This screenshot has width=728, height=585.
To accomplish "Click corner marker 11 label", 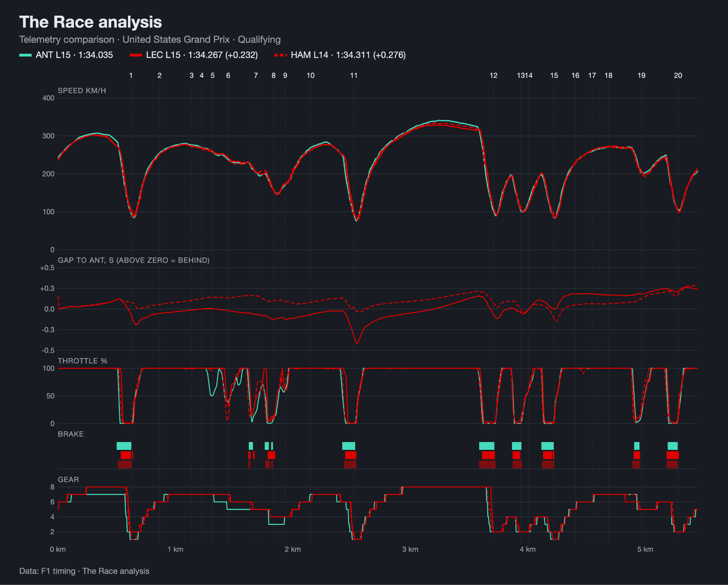I will click(x=354, y=75).
